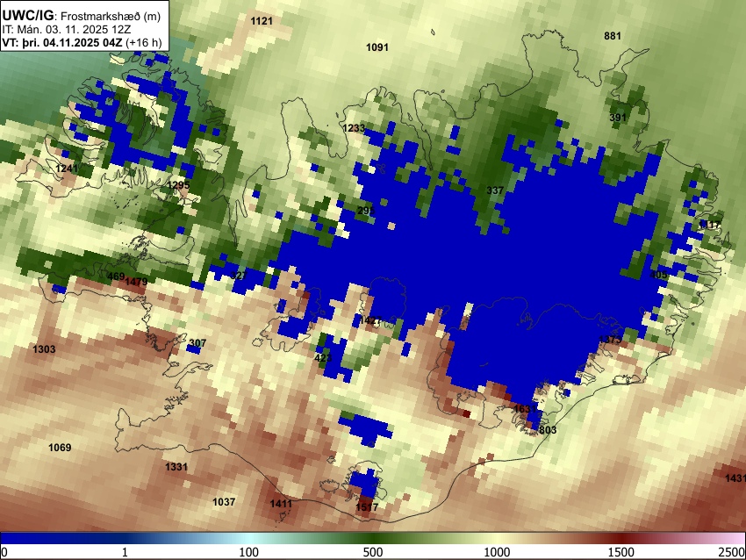Click the 307 value label

197,343
